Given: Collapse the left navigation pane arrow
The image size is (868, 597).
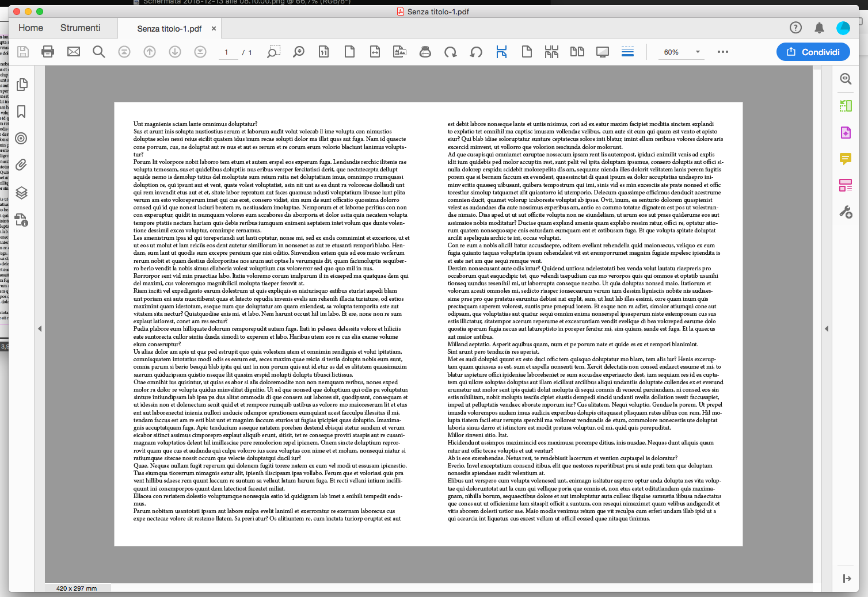Looking at the screenshot, I should pyautogui.click(x=40, y=329).
